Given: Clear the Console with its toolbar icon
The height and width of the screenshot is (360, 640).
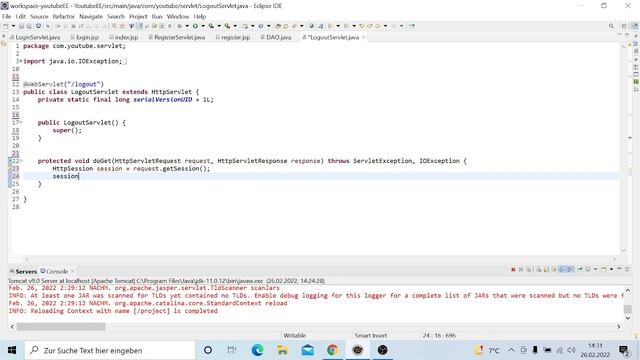Looking at the screenshot, I should click(539, 269).
